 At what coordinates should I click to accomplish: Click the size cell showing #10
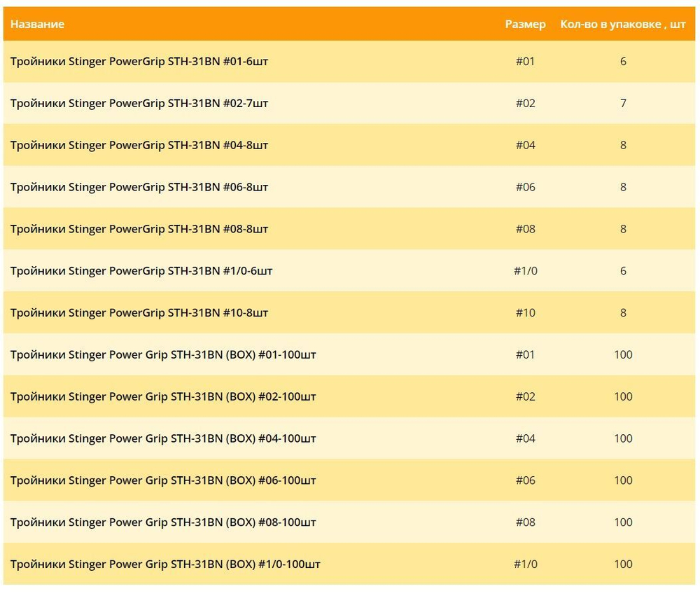pos(525,313)
